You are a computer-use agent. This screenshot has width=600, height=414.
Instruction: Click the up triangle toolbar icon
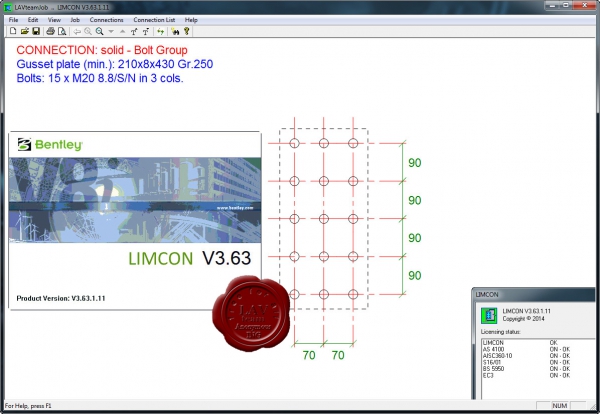122,31
